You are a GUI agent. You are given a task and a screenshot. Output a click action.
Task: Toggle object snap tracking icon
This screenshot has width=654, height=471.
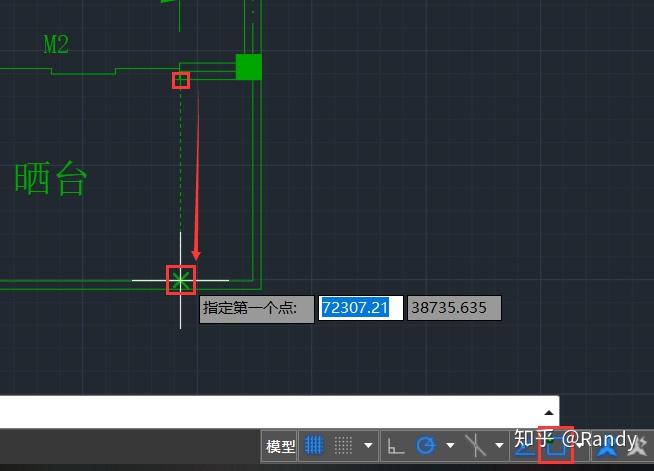(x=524, y=446)
